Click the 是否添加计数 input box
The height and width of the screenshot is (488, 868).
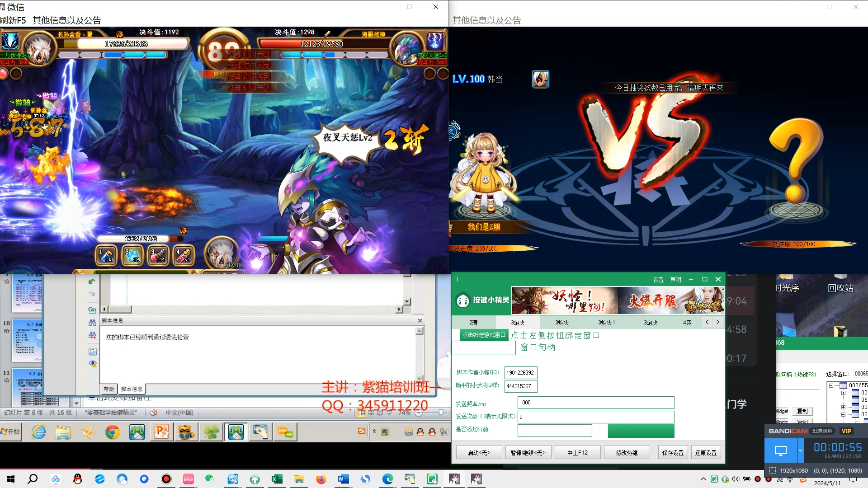coord(555,430)
